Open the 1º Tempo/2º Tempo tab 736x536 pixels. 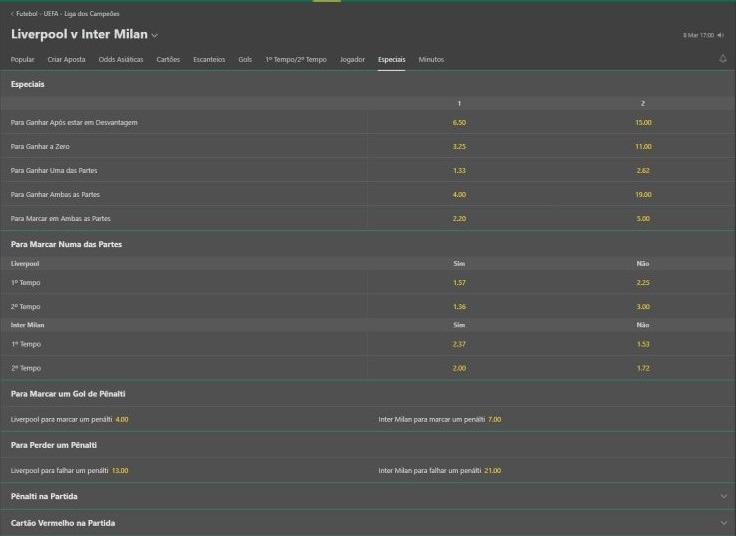296,60
